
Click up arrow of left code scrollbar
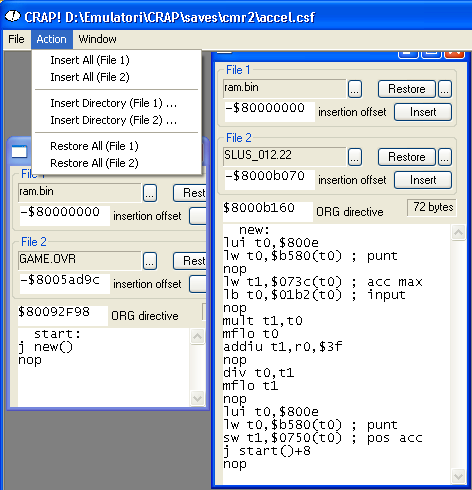point(197,336)
